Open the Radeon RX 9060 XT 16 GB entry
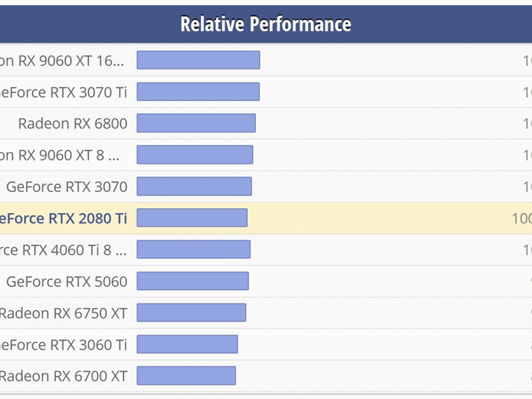 tap(62, 61)
